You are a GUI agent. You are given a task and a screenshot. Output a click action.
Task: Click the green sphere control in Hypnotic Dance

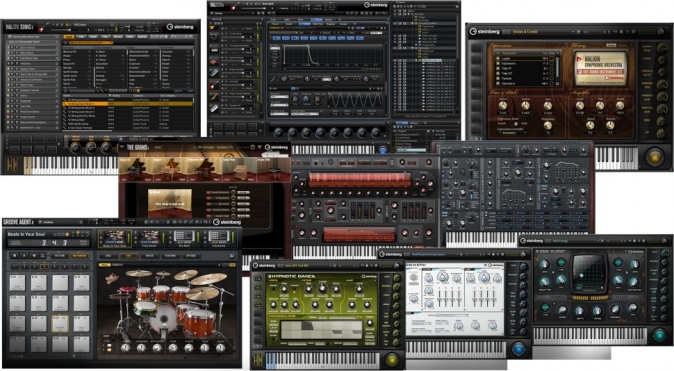click(x=392, y=359)
